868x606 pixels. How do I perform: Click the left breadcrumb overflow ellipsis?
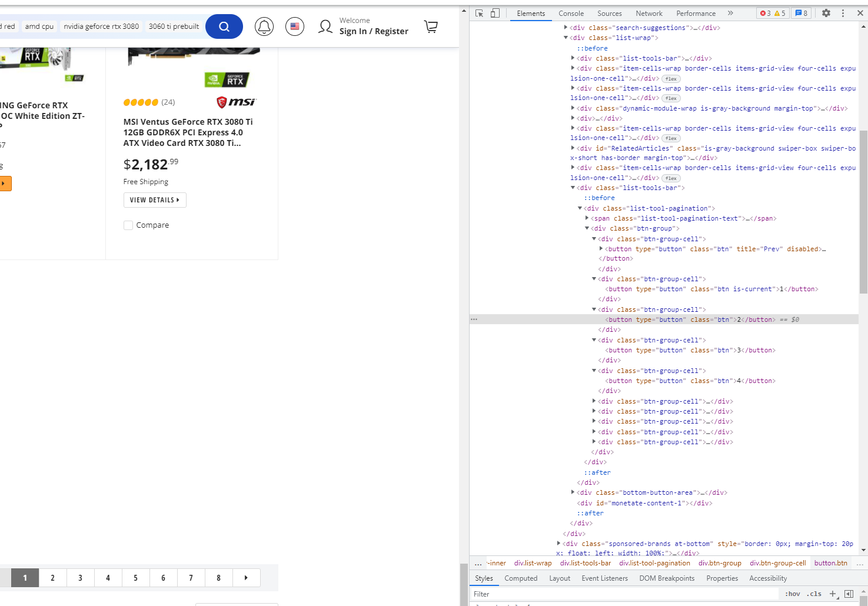click(478, 564)
